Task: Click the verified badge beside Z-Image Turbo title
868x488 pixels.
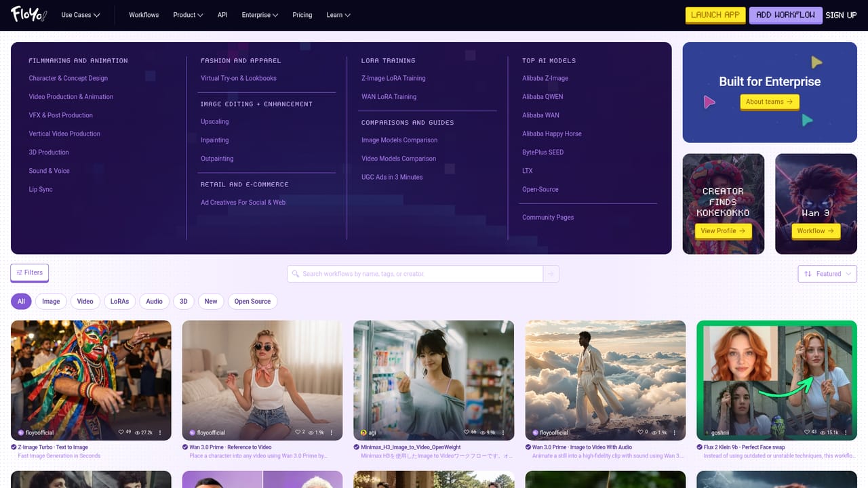Action: tap(14, 447)
